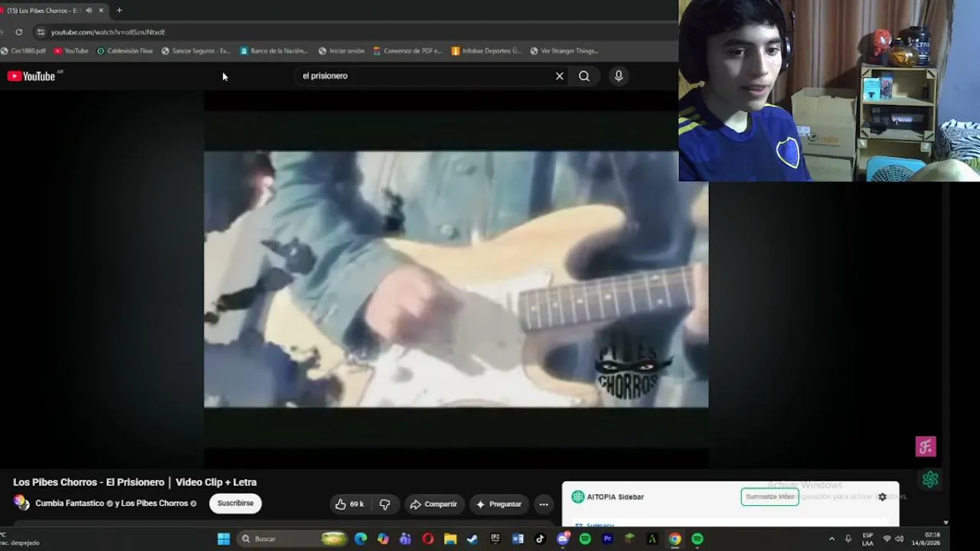Open the Circ1860.pdf bookmark
This screenshot has height=551, width=980.
(23, 51)
